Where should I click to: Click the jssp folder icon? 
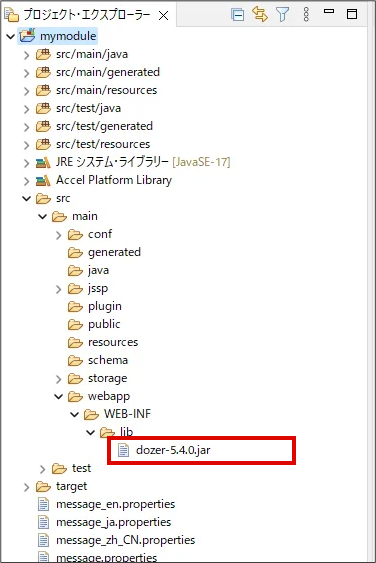pos(75,288)
